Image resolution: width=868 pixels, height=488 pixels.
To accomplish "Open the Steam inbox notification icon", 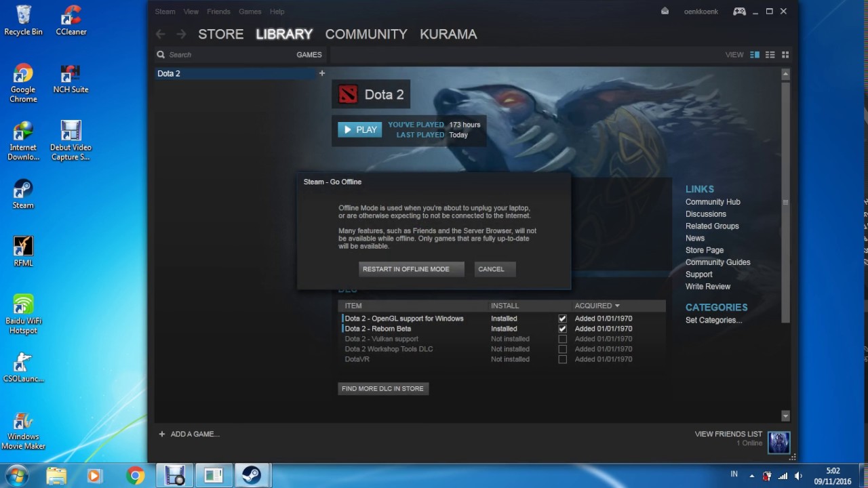I will (x=665, y=11).
